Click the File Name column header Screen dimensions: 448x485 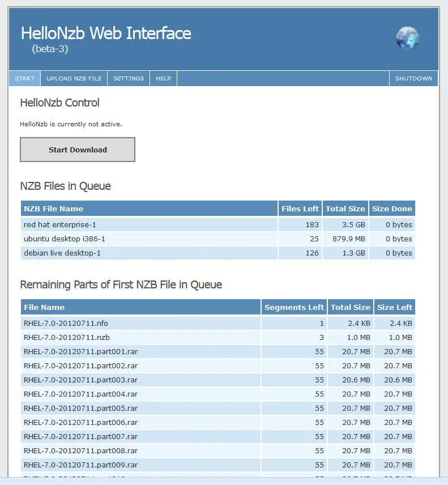(x=140, y=307)
